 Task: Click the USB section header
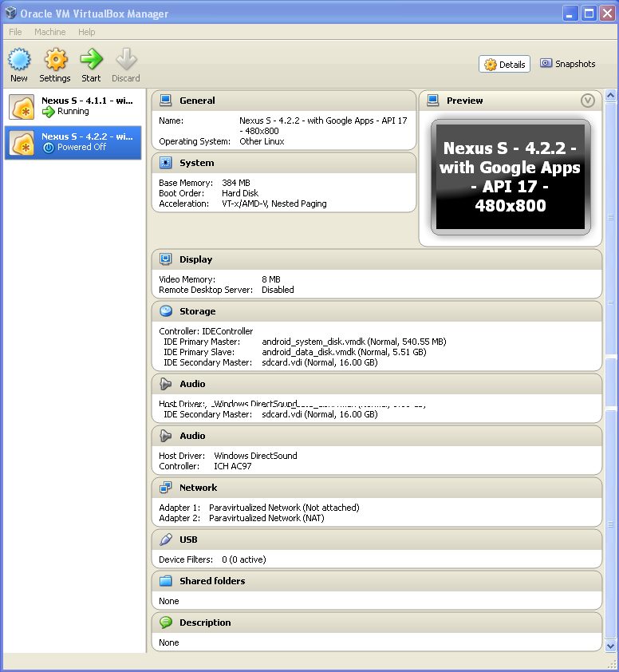[x=377, y=540]
